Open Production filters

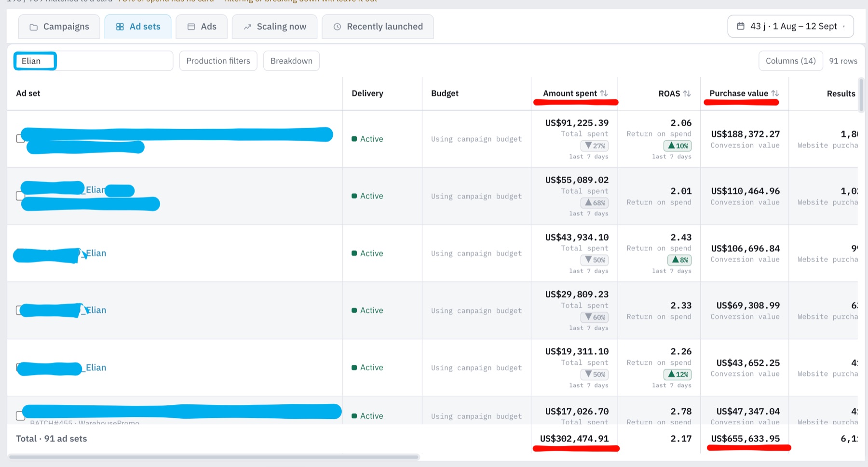218,61
